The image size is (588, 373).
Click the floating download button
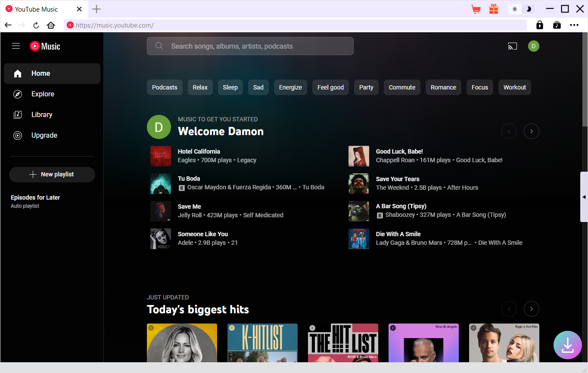coord(567,345)
